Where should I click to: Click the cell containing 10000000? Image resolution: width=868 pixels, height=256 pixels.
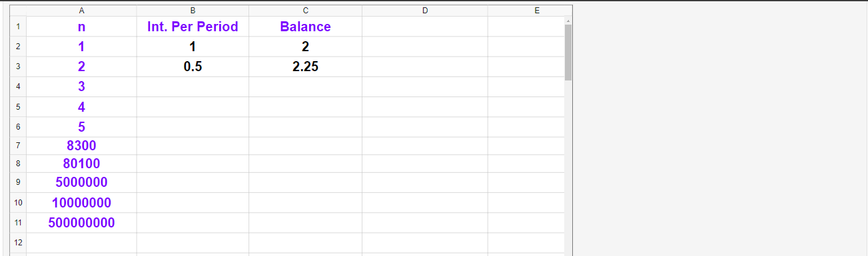(x=81, y=202)
